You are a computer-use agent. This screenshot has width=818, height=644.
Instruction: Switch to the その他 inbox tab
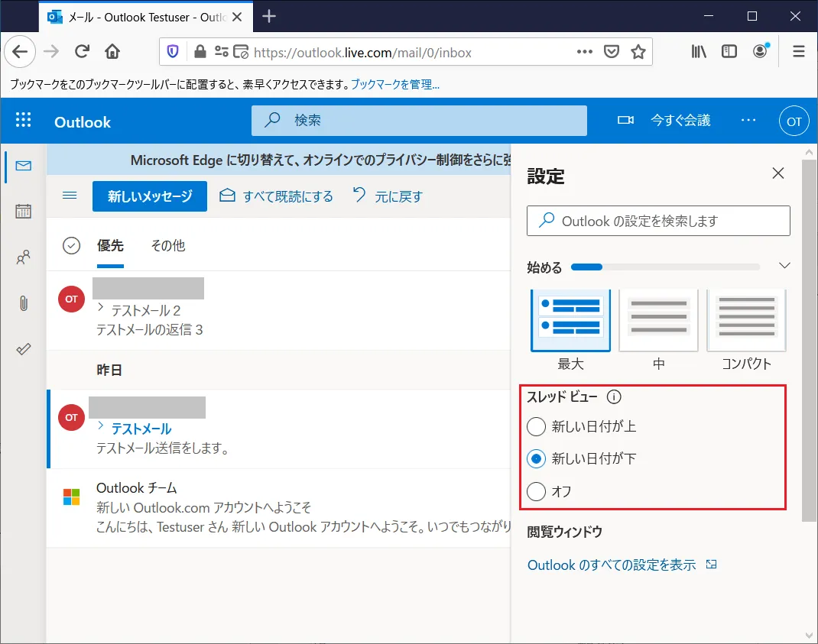168,245
